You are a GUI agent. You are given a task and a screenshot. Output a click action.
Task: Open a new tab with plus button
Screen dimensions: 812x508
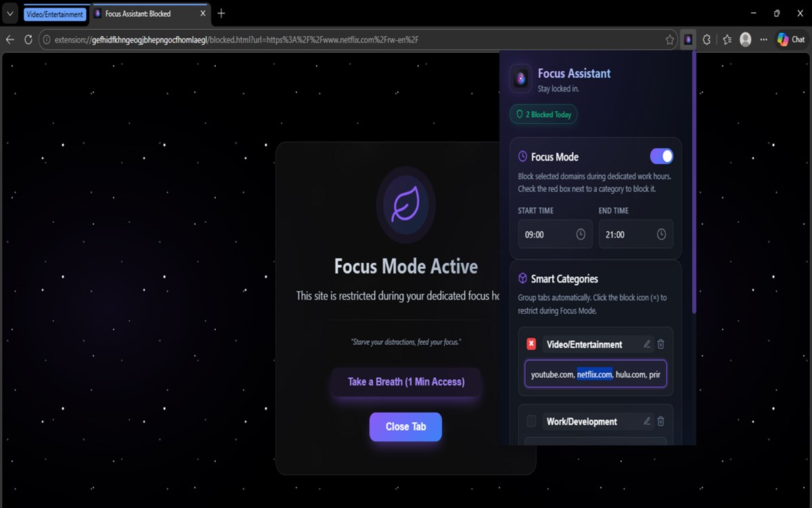[221, 14]
